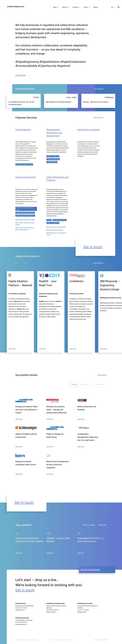Click Learn more under kern story
Viewport: 122px width, 644px height.
(19, 474)
